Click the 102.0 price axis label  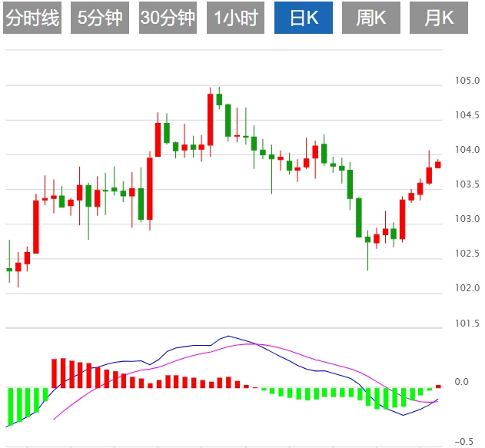tap(467, 288)
